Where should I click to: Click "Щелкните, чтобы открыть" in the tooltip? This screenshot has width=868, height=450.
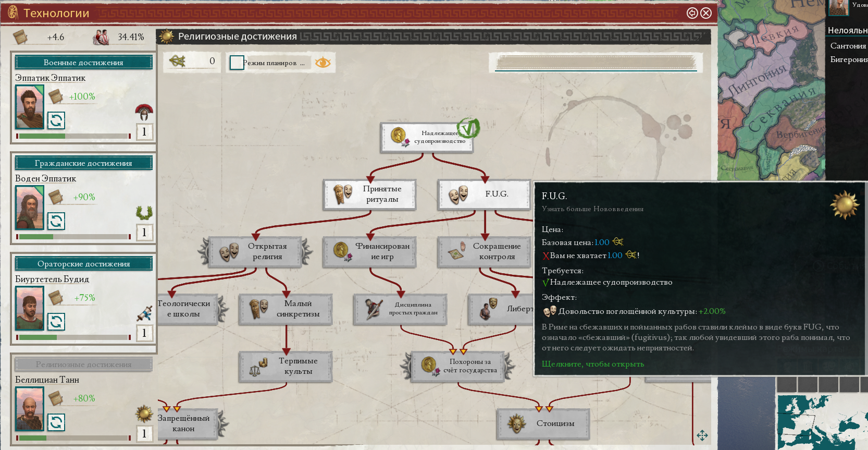[x=593, y=364]
